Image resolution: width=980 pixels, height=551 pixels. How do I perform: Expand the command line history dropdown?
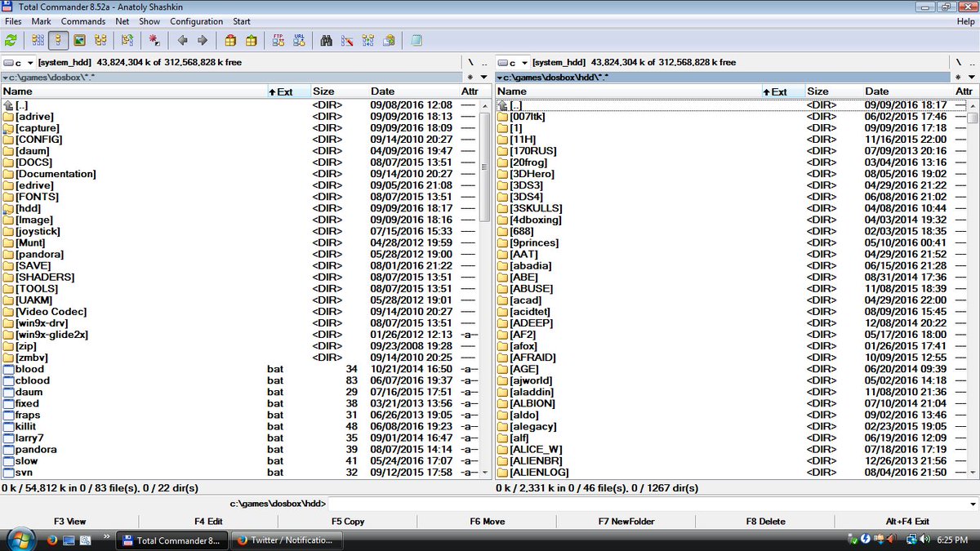pos(973,504)
